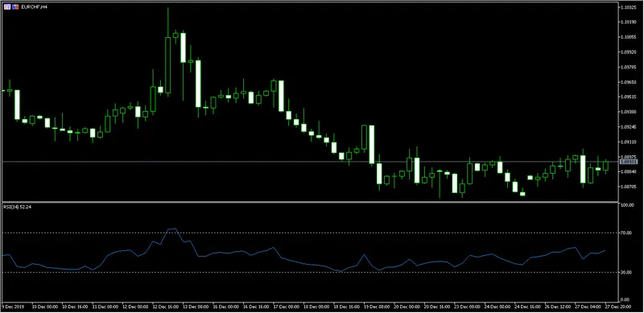
Task: Click the current price label on price axis
Action: tap(628, 162)
